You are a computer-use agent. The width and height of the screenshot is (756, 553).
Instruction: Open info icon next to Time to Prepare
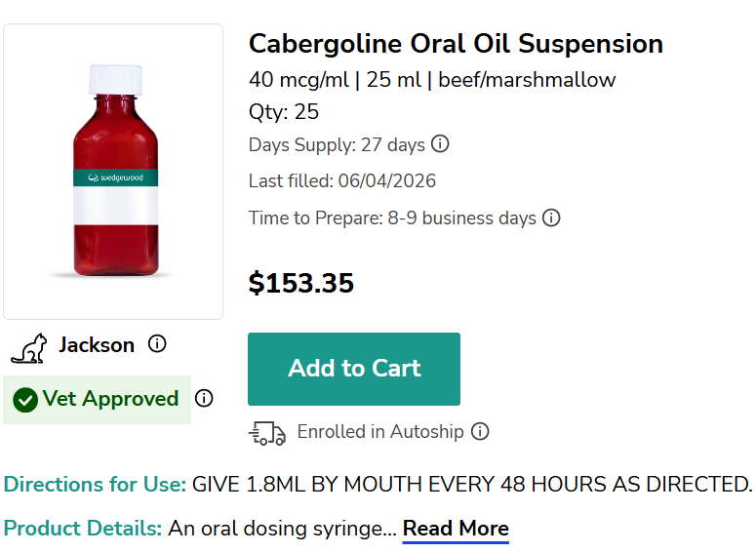point(551,217)
